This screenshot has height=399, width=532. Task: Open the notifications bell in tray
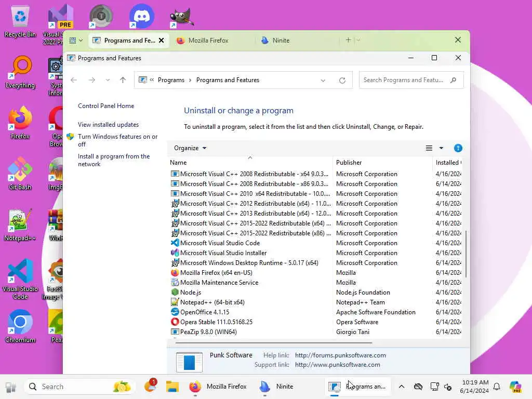point(497,387)
